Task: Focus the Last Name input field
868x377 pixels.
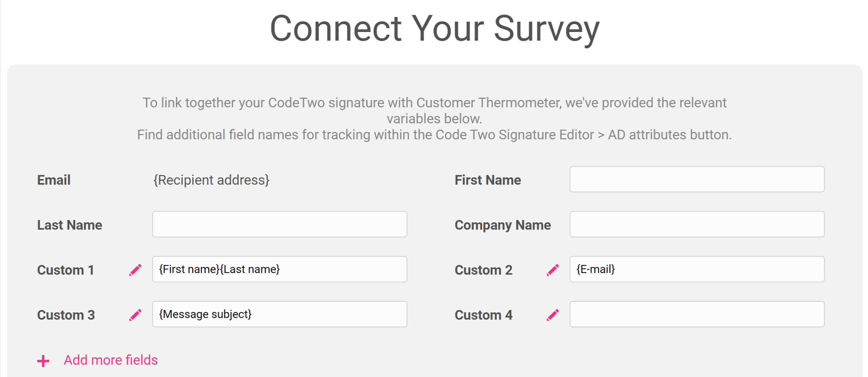Action: pos(279,224)
